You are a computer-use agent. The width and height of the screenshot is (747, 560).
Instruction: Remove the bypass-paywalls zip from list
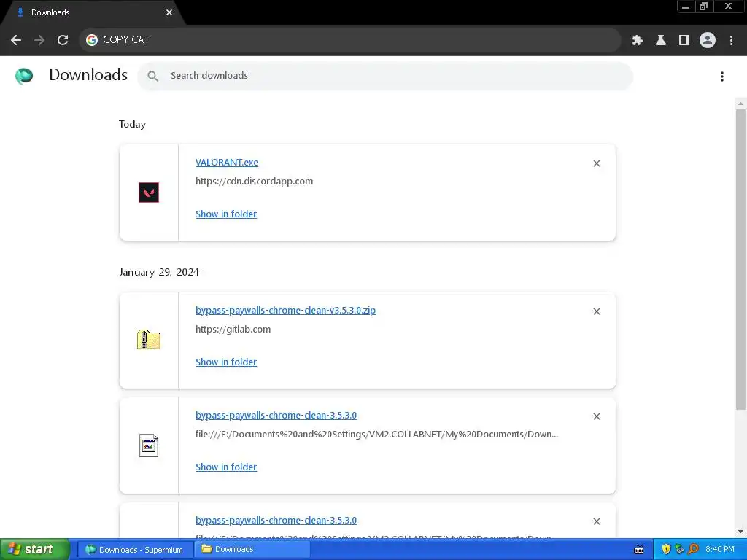tap(597, 311)
